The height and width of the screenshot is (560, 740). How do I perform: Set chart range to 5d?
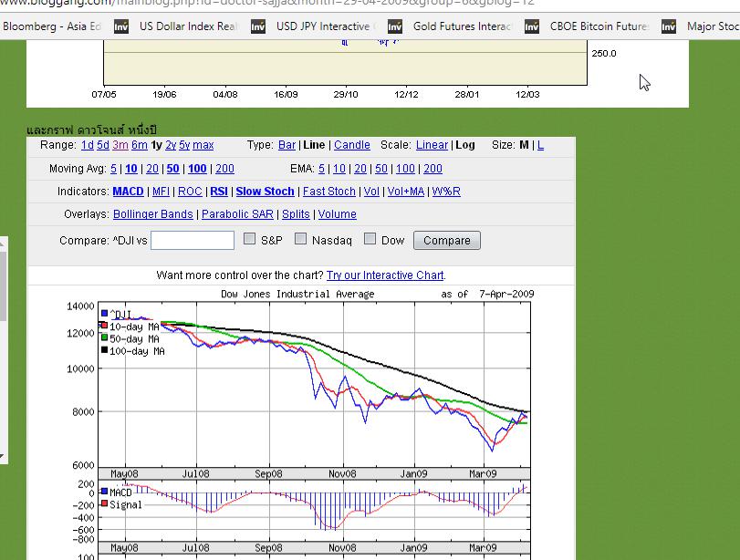(103, 145)
